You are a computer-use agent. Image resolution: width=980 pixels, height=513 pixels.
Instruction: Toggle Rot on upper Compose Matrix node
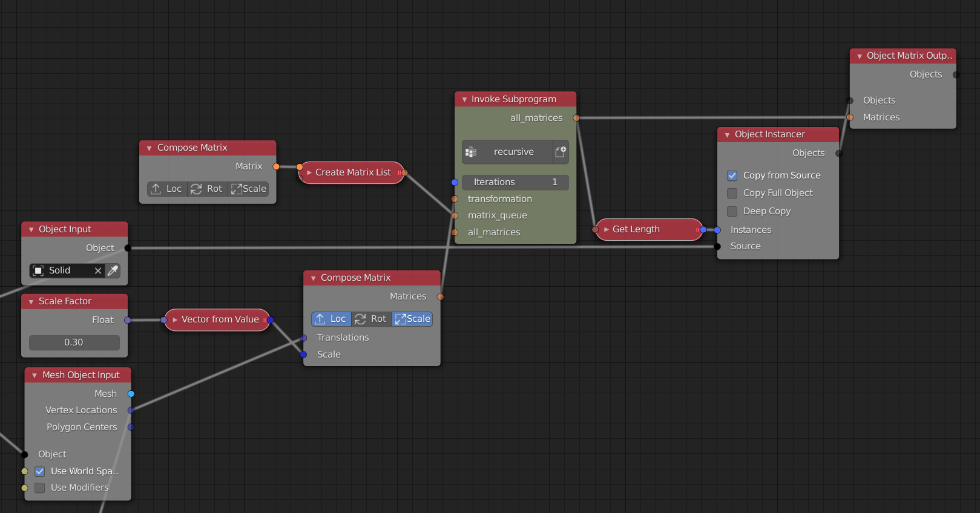(207, 189)
